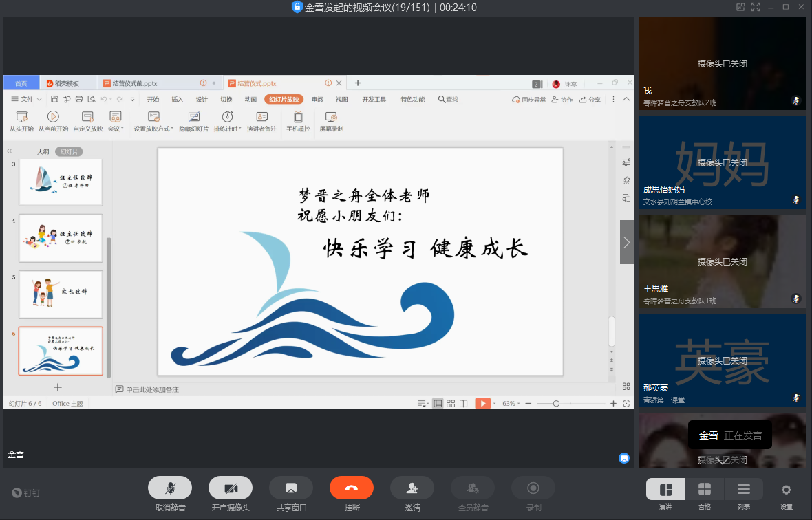Start slideshow from beginning (从头开始)
Image resolution: width=812 pixels, height=520 pixels.
(x=22, y=121)
